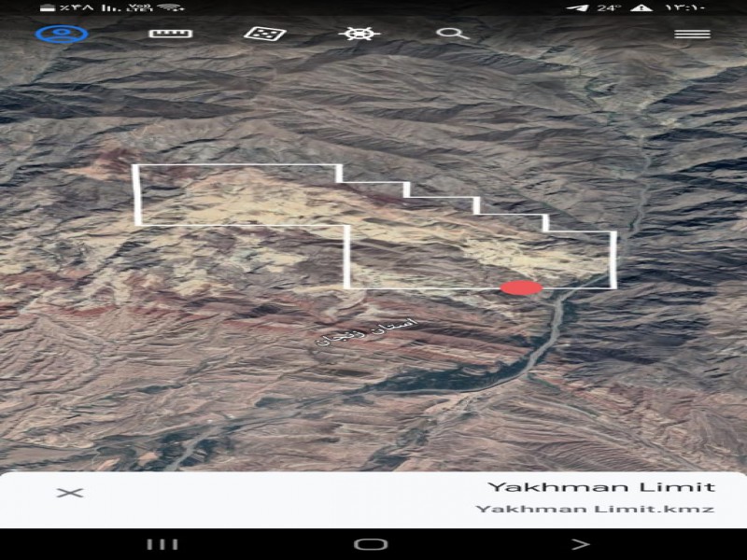This screenshot has height=560, width=747.
Task: Tap the weather temperature 24° status indicator
Action: pyautogui.click(x=609, y=8)
